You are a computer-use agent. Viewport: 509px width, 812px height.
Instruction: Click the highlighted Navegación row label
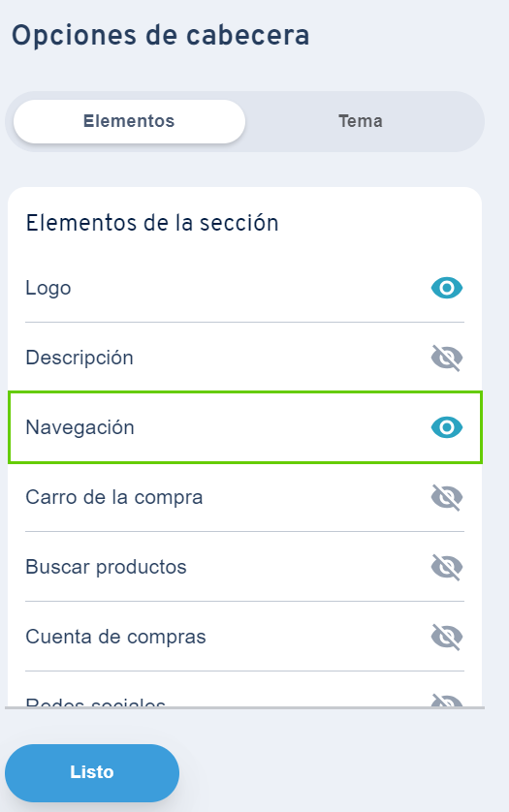[80, 427]
